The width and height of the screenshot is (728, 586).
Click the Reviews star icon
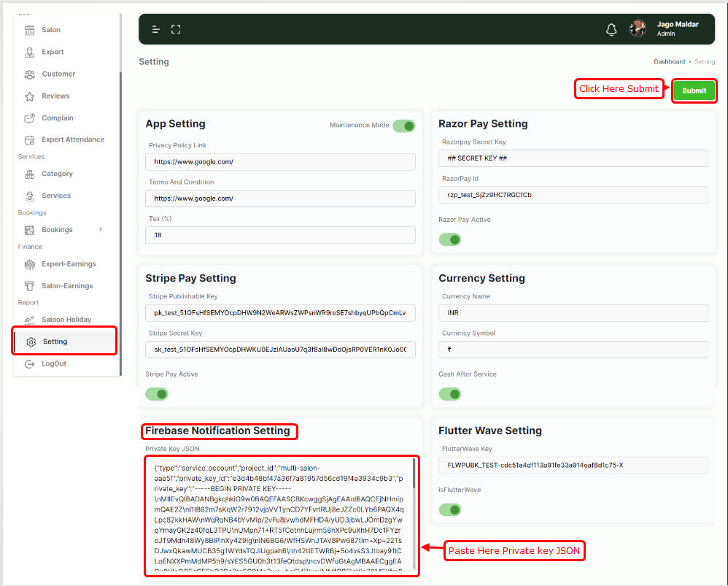pyautogui.click(x=30, y=96)
